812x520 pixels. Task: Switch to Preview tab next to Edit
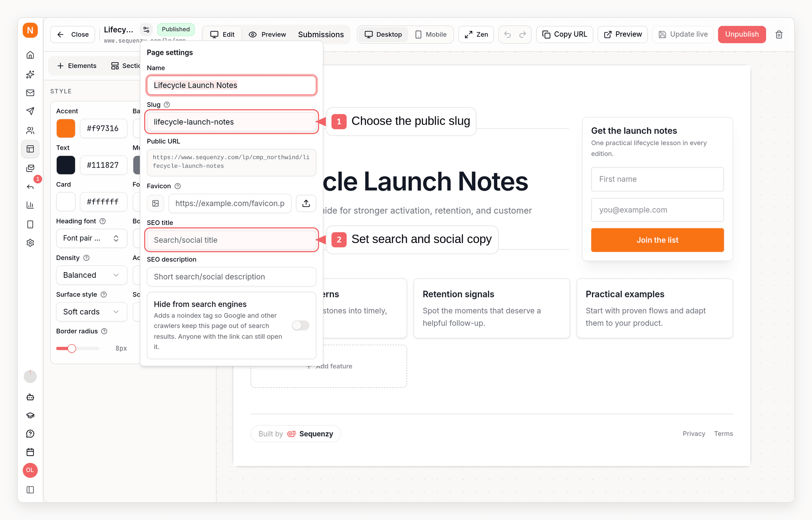[268, 34]
